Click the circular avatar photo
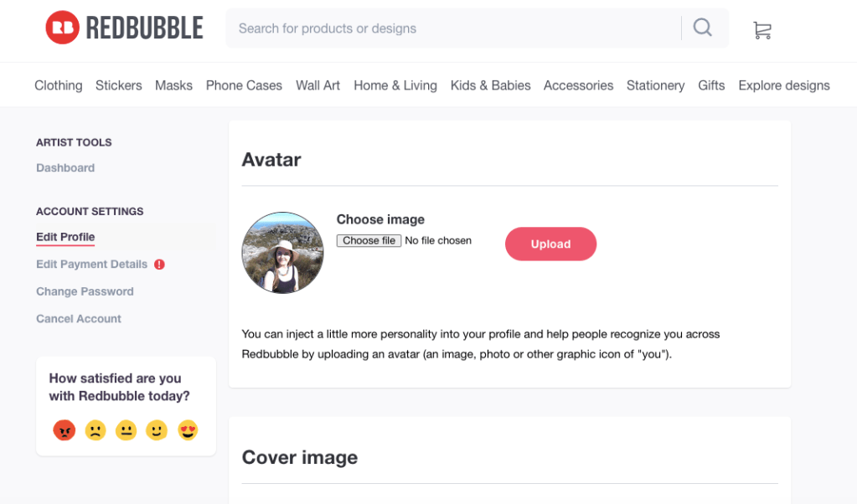This screenshot has height=504, width=857. 282,253
